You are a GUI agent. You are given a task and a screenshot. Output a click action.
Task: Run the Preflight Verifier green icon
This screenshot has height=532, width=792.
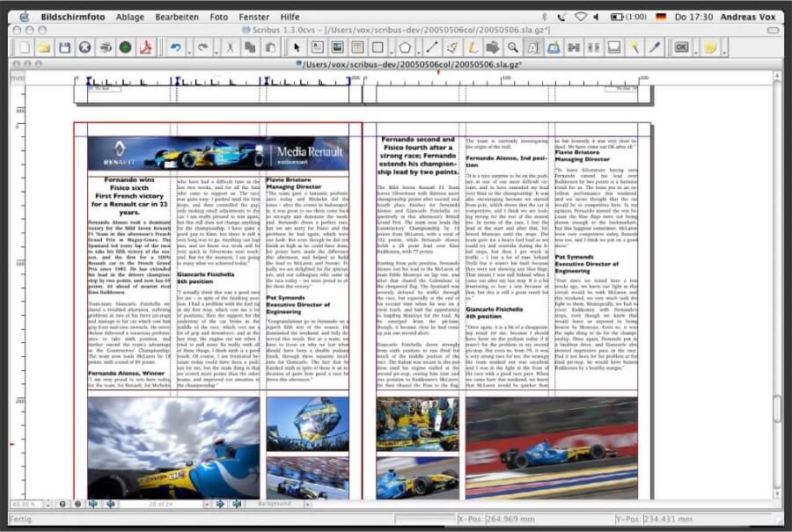click(126, 48)
